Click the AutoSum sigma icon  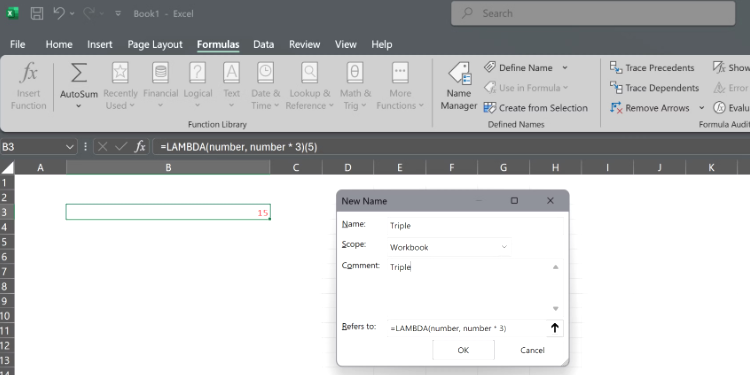coord(79,74)
